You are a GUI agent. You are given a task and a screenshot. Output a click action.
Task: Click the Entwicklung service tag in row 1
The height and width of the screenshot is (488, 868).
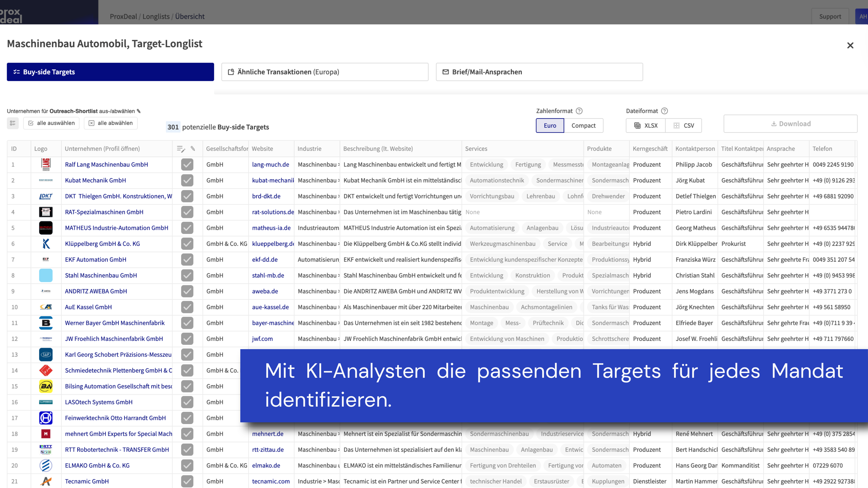(x=486, y=165)
